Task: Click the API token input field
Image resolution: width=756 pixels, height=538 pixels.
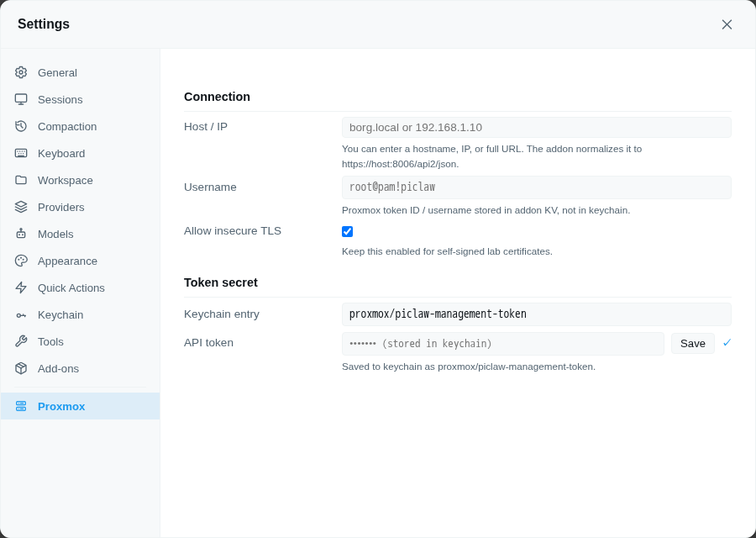Action: pyautogui.click(x=503, y=344)
